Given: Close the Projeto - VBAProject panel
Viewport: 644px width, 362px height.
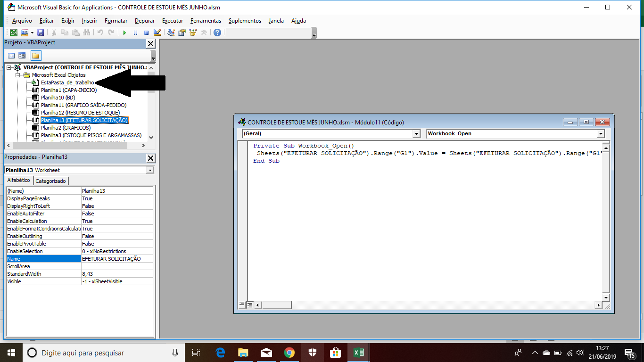Looking at the screenshot, I should [150, 43].
